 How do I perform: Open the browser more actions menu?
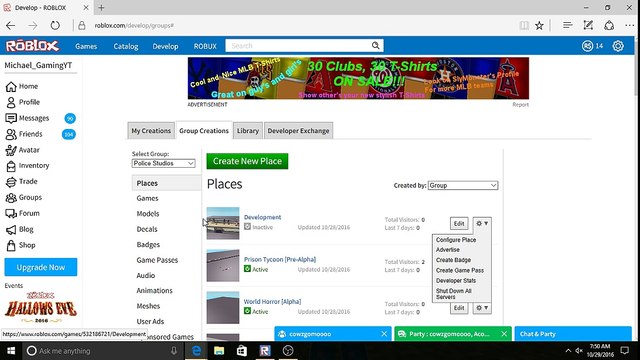pos(630,26)
